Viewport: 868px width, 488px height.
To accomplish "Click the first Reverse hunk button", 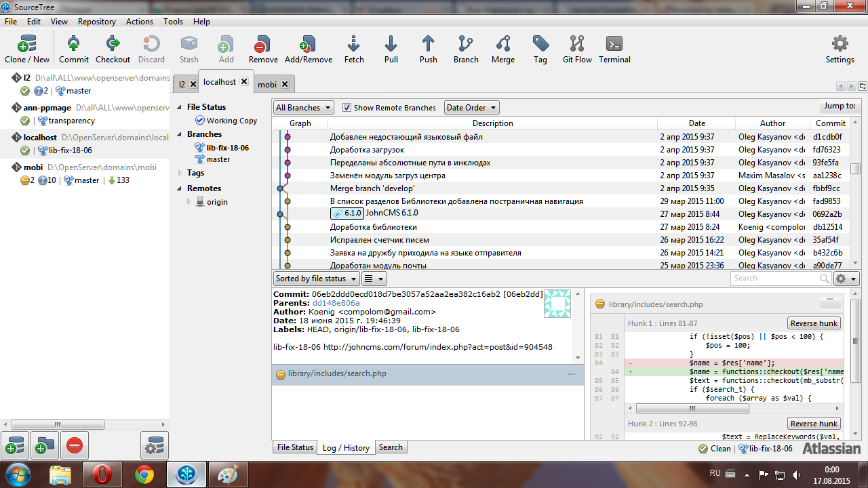I will [814, 323].
